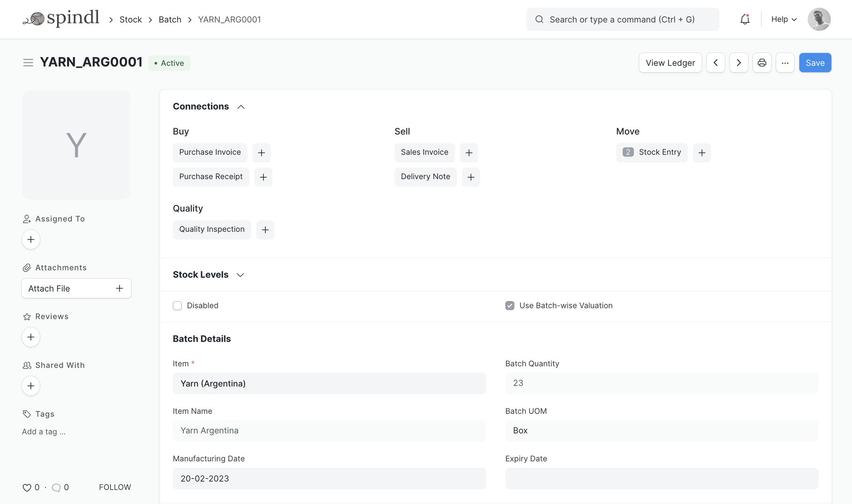Navigate to Batch breadcrumb
852x504 pixels.
click(x=170, y=20)
